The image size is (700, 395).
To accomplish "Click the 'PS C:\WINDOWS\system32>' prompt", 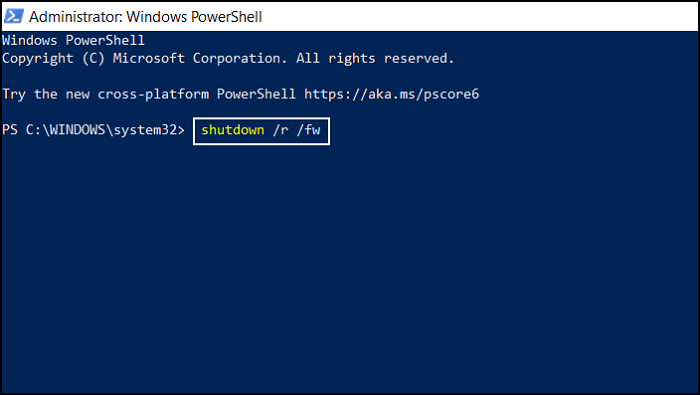I will click(93, 130).
